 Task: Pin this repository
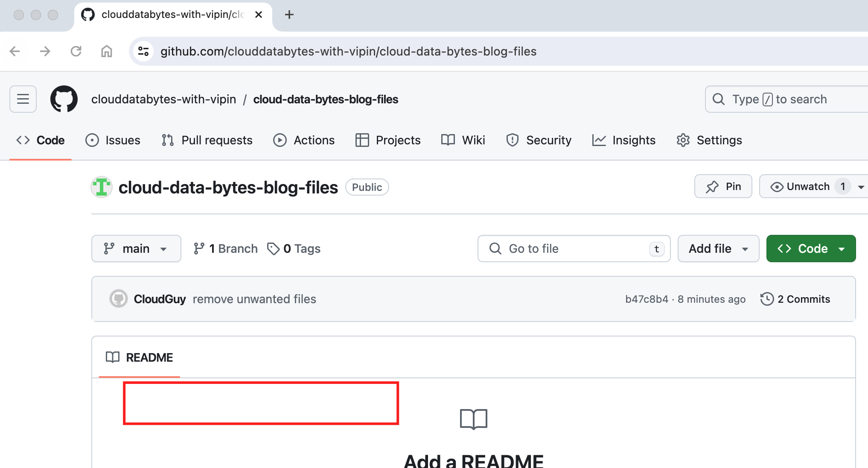point(723,187)
